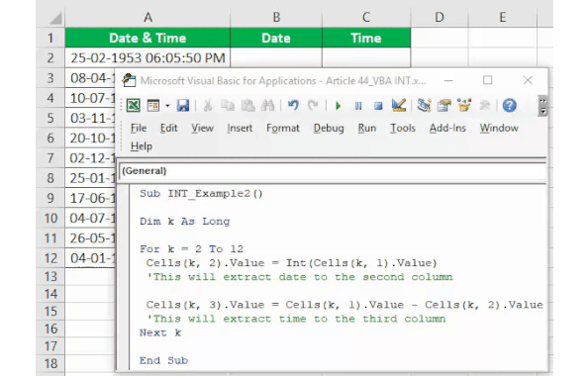Open the Tools menu
The height and width of the screenshot is (376, 588).
403,128
